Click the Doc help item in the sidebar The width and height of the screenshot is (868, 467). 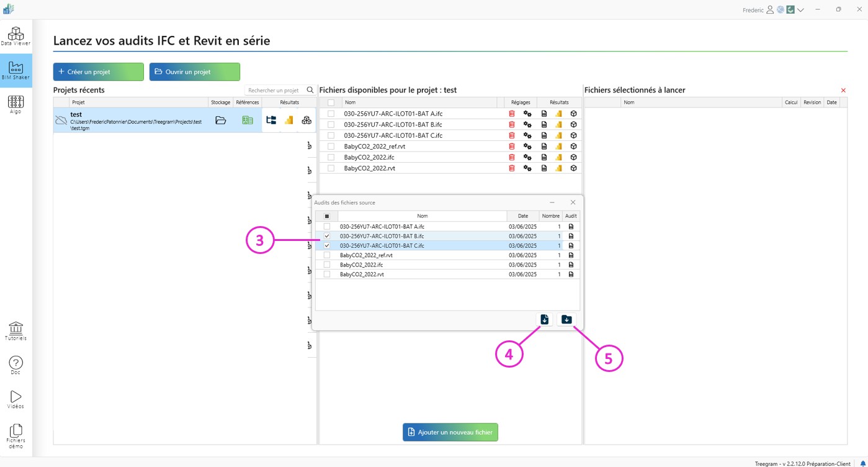tap(16, 365)
